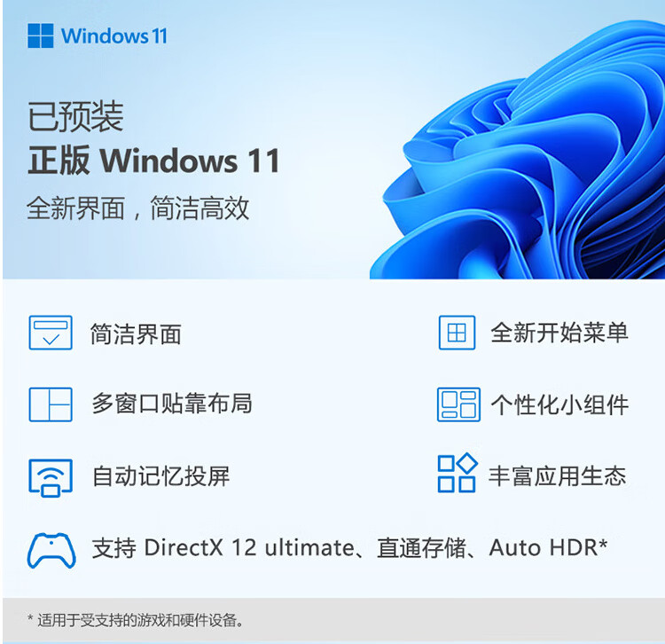
Task: Select the 多窗口贴靠布局 label
Action: (x=172, y=403)
